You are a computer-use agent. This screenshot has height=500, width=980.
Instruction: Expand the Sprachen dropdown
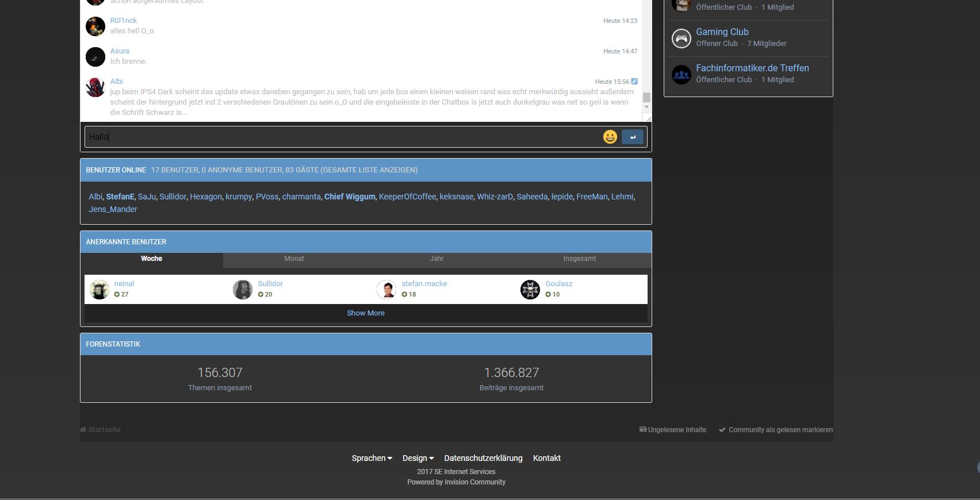[x=372, y=458]
